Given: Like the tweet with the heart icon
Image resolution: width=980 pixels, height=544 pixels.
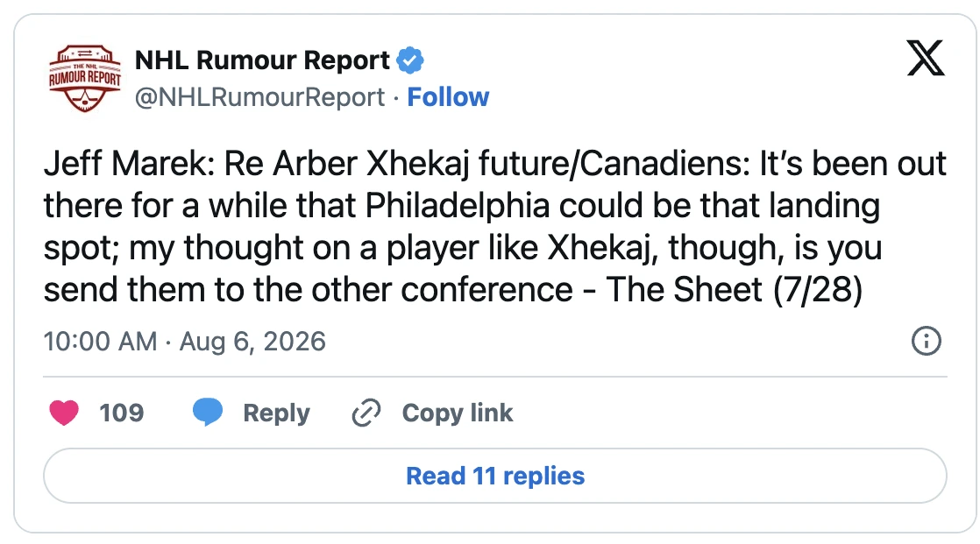Looking at the screenshot, I should (x=64, y=413).
